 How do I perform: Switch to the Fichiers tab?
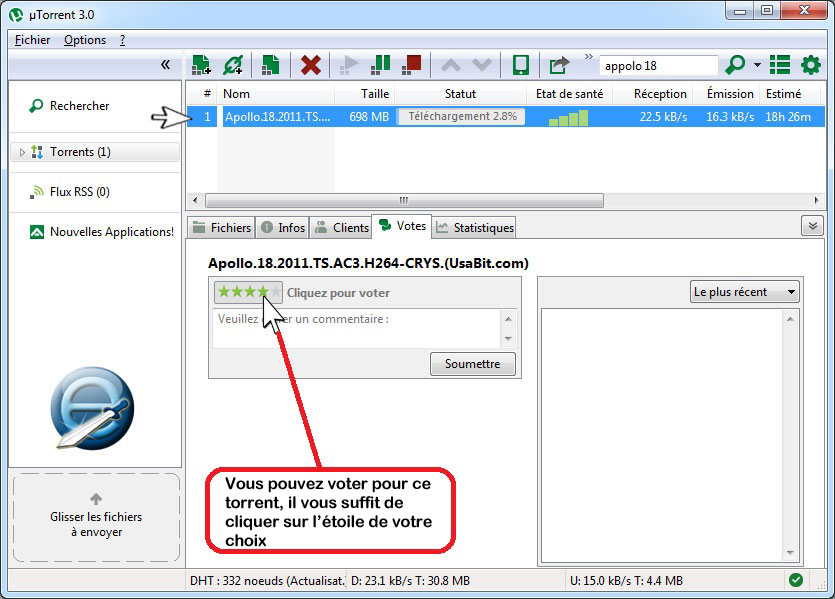(x=221, y=228)
